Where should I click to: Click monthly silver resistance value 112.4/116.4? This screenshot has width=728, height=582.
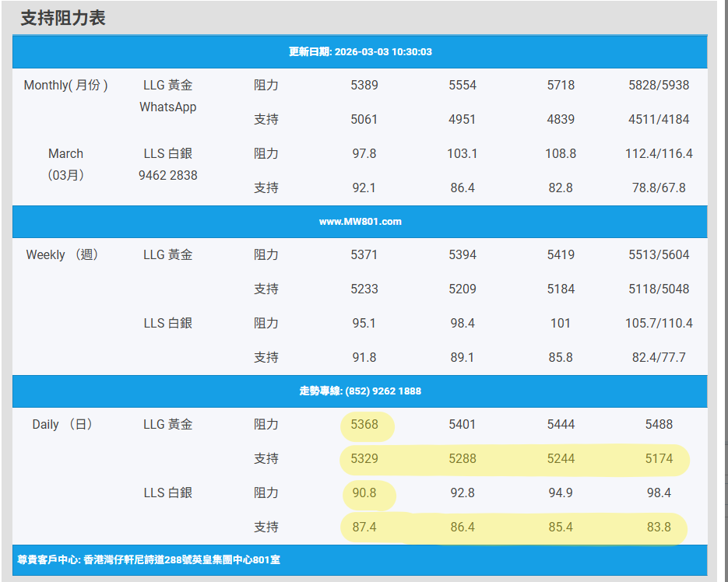pyautogui.click(x=659, y=154)
